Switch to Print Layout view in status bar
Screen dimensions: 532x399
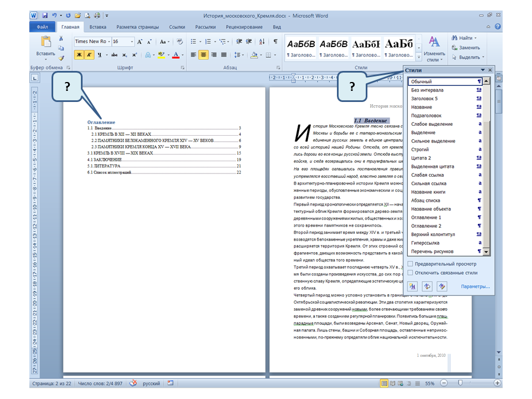point(384,383)
